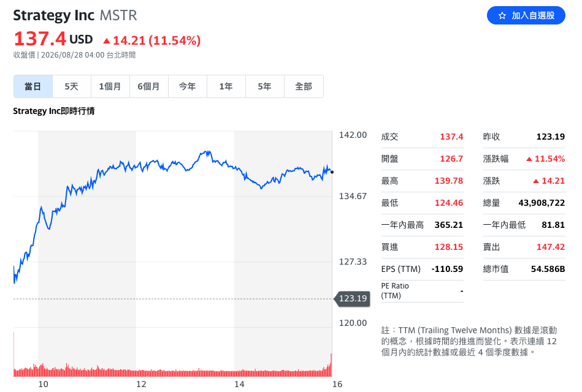Click the tall closing volume bar near 16
Screen dimensions: 582x392
331,365
